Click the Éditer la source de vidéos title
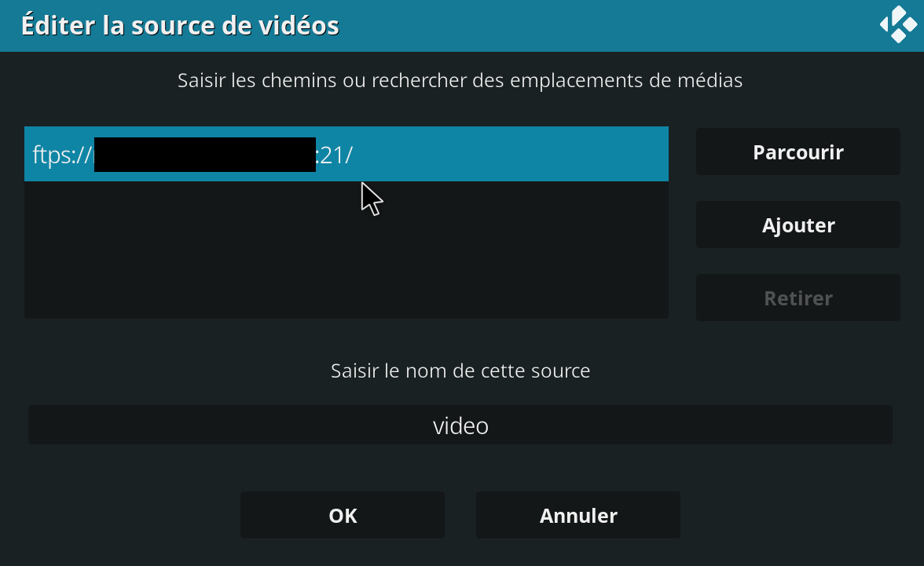 [181, 25]
